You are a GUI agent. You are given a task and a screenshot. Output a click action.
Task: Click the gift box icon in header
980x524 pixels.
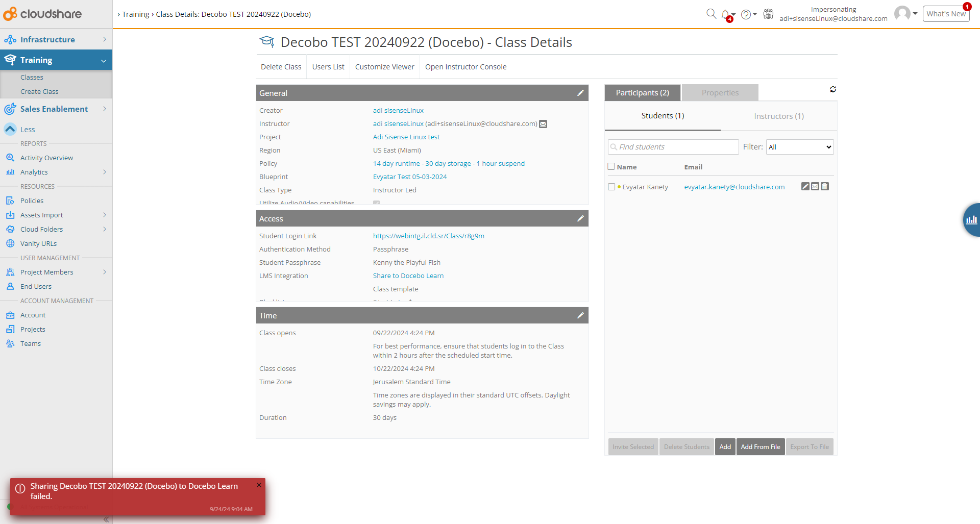coord(768,14)
